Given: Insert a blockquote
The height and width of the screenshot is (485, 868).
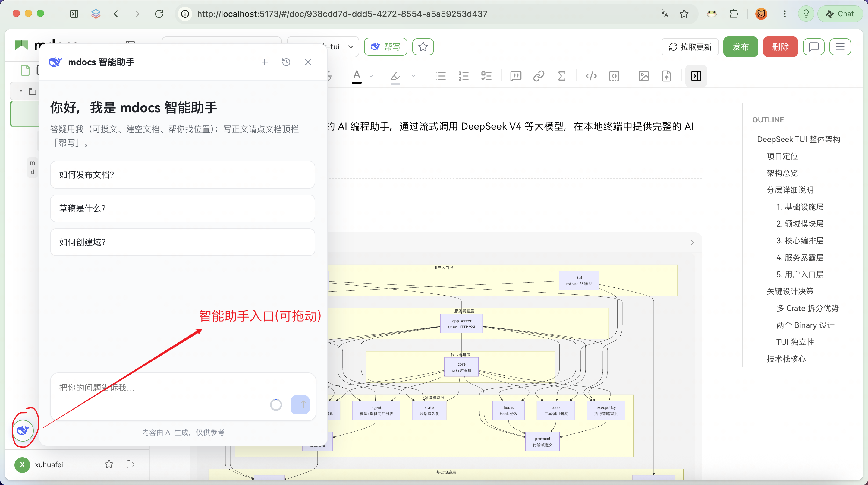Looking at the screenshot, I should pos(516,76).
